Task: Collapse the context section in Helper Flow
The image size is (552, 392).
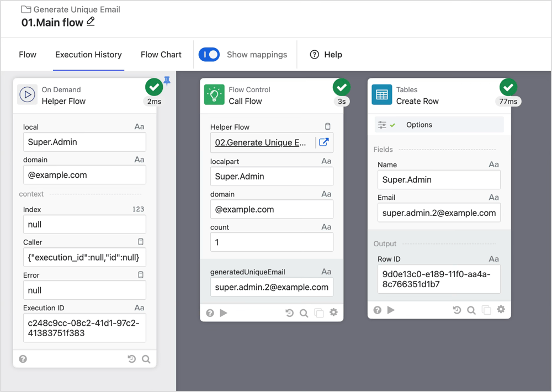Action: click(31, 194)
